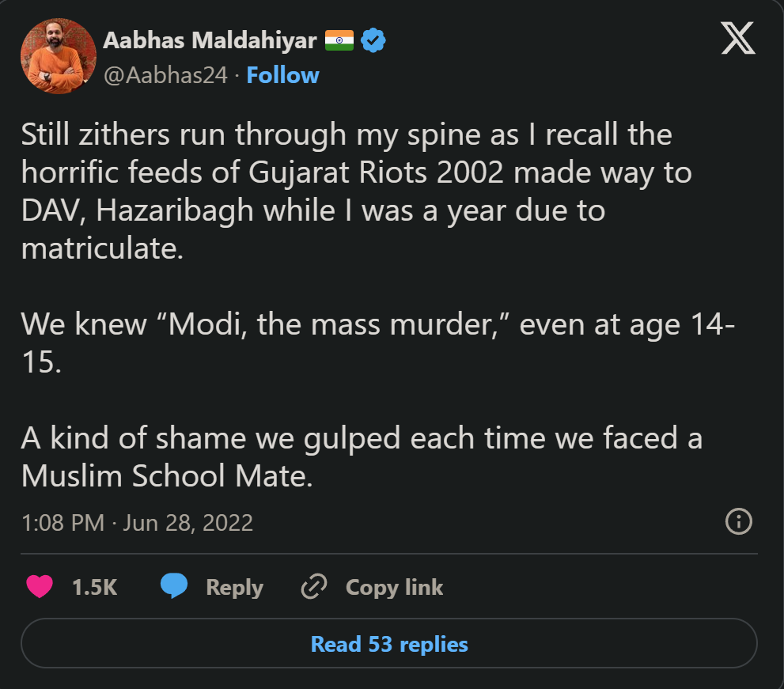Open the tweet from its timestamp link
The width and height of the screenshot is (784, 689).
pos(138,522)
